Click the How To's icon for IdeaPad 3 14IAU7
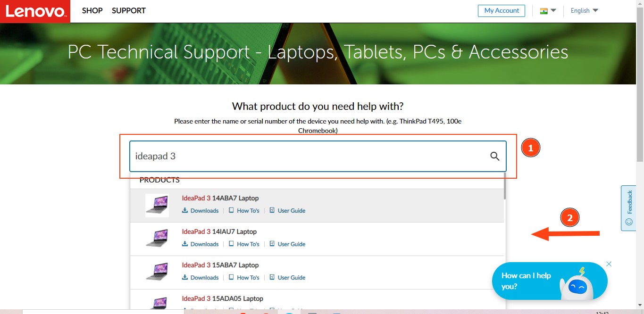 pyautogui.click(x=231, y=244)
